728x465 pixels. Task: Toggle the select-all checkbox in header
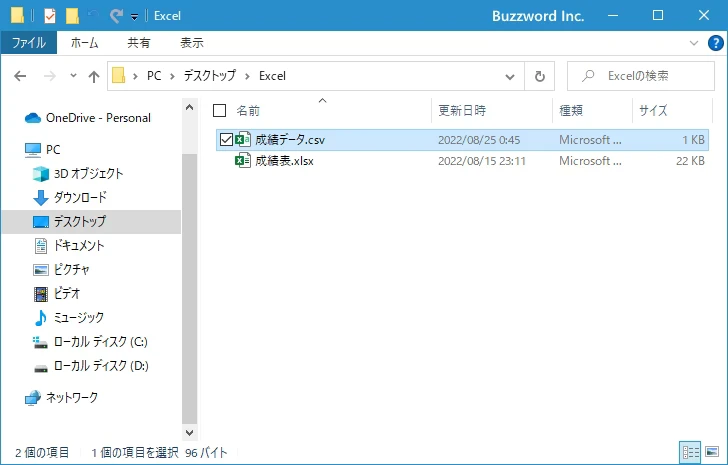click(219, 110)
